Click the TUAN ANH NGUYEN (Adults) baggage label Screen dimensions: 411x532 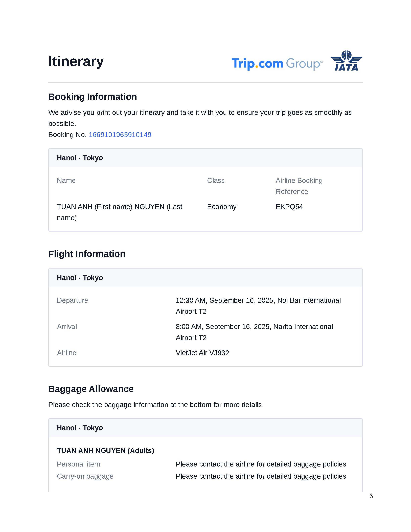pos(105,450)
